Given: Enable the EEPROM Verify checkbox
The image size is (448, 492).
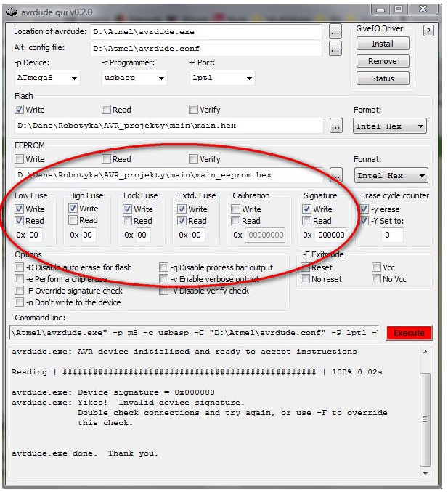Looking at the screenshot, I should (193, 158).
